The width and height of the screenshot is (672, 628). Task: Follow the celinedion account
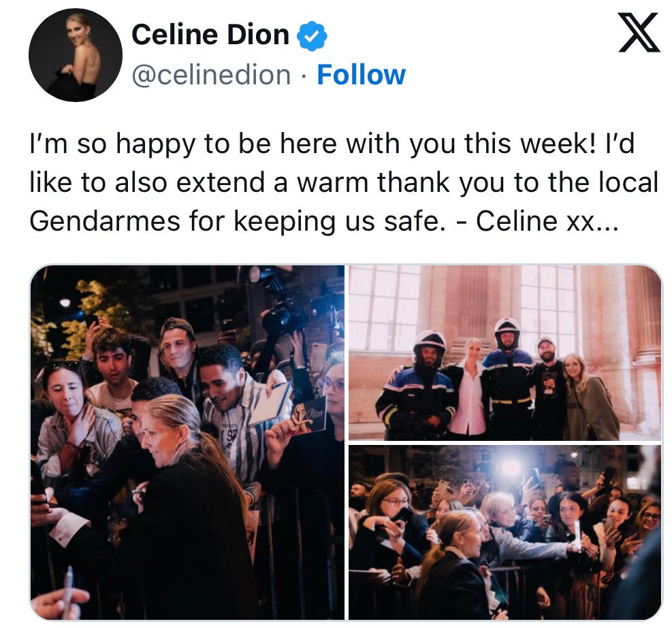pyautogui.click(x=361, y=75)
